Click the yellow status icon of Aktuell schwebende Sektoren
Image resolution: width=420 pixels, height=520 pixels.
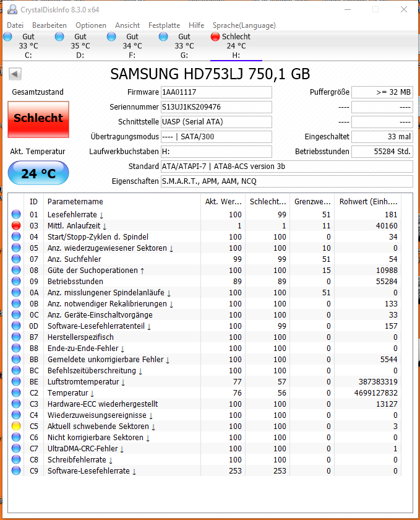pos(16,426)
